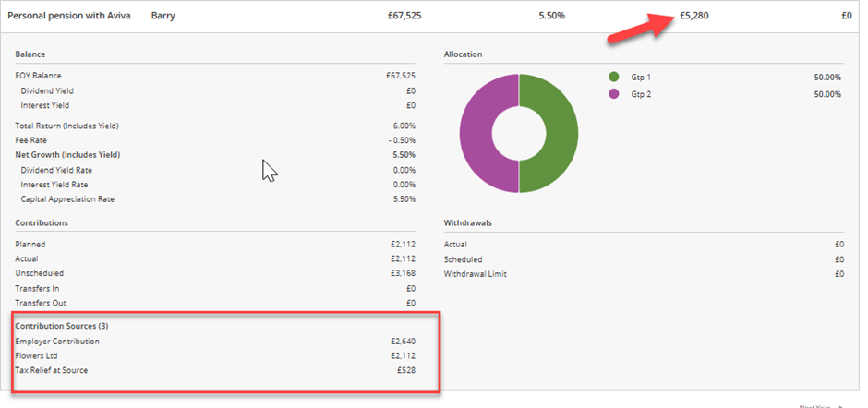Click the 'Scheduled' withdrawals label
Screen dimensions: 868x408
pos(463,259)
